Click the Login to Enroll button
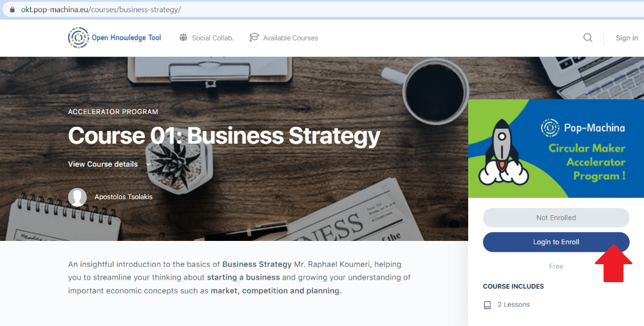 click(556, 242)
